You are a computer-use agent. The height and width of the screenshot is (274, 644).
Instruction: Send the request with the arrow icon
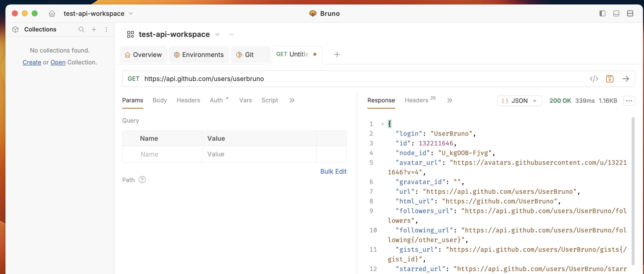(626, 79)
